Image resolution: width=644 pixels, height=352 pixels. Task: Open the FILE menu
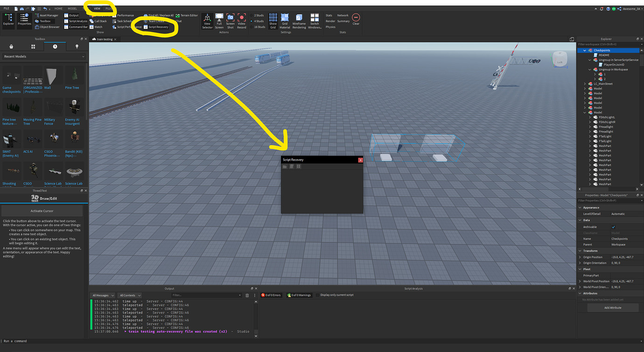coord(6,8)
